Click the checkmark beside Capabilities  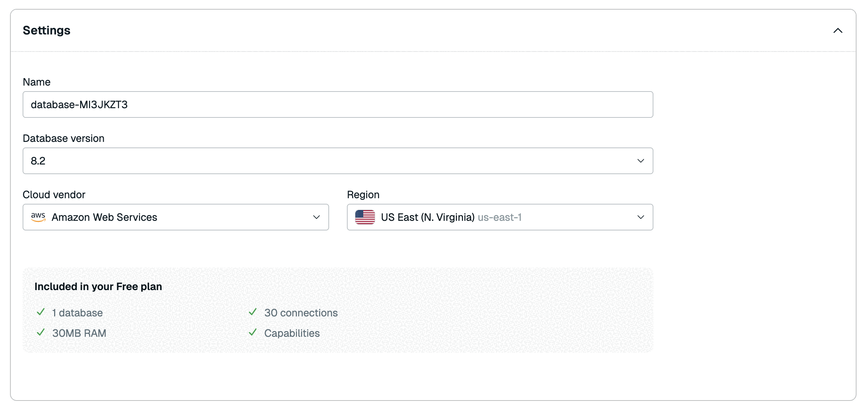point(253,333)
